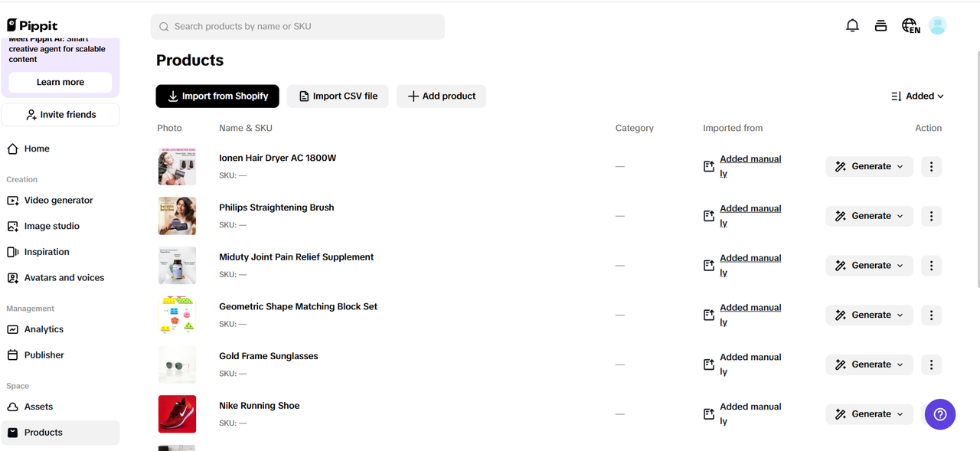Open the workspace icon in the top bar
The height and width of the screenshot is (451, 980).
click(x=880, y=25)
